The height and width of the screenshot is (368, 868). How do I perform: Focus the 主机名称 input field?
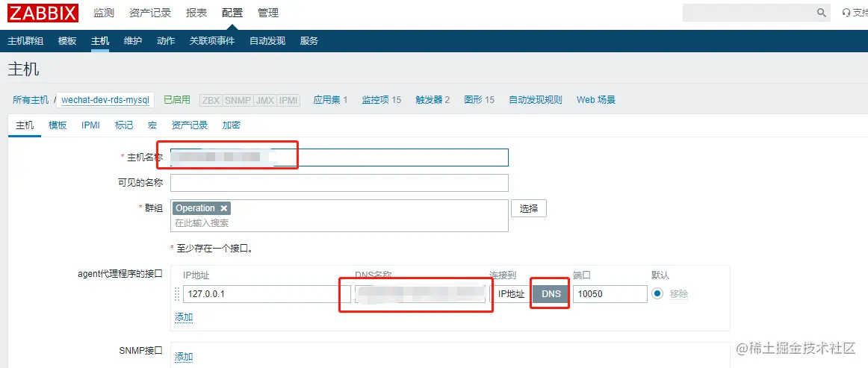(x=339, y=158)
